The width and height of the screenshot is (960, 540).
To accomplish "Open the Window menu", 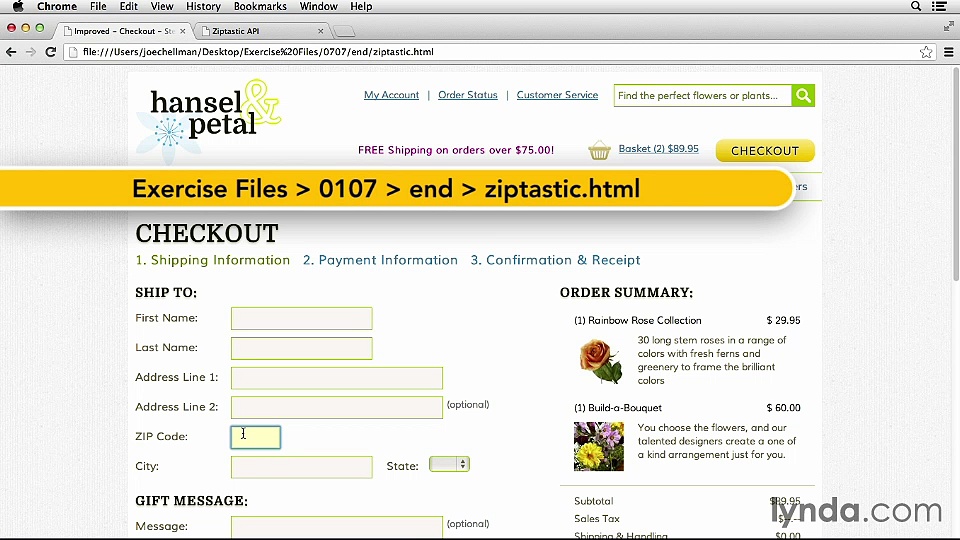I will coord(318,6).
